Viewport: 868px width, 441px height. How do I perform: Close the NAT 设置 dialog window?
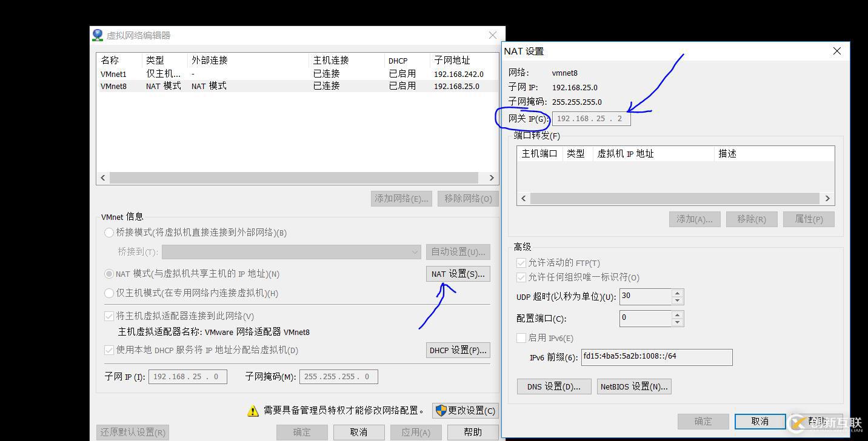[x=837, y=51]
